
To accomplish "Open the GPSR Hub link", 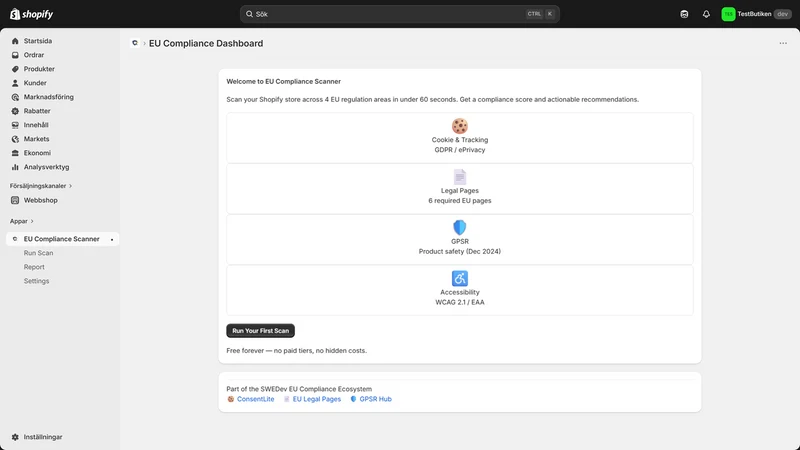I will tap(376, 399).
